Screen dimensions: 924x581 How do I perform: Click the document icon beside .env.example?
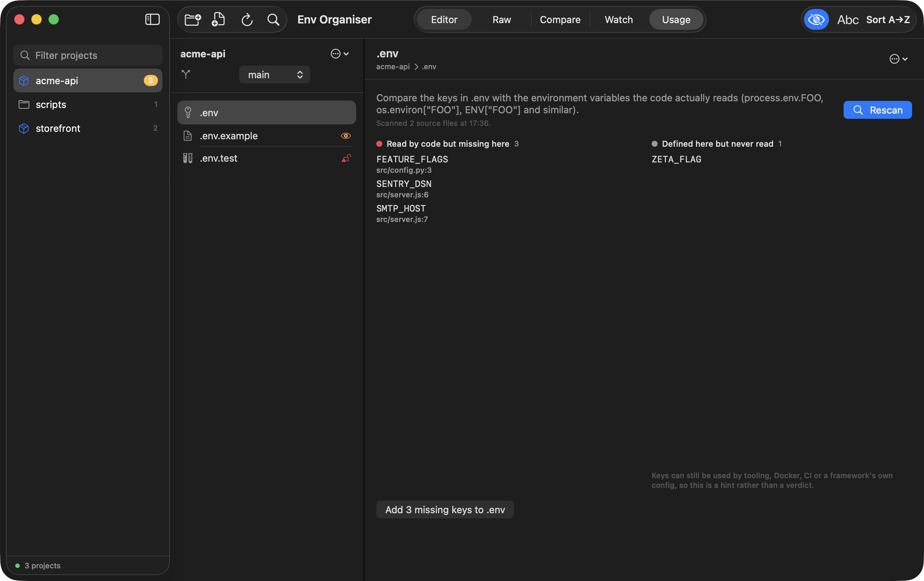pos(188,136)
